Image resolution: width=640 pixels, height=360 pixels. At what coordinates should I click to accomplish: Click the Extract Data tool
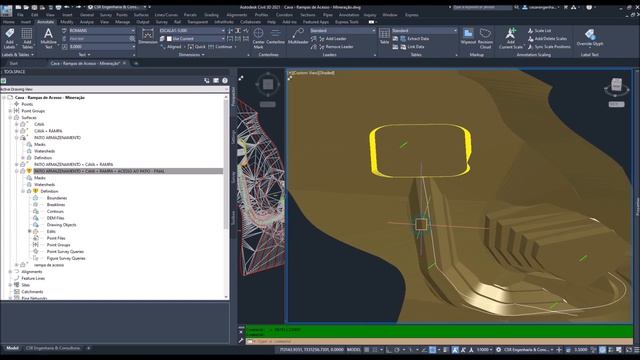415,39
